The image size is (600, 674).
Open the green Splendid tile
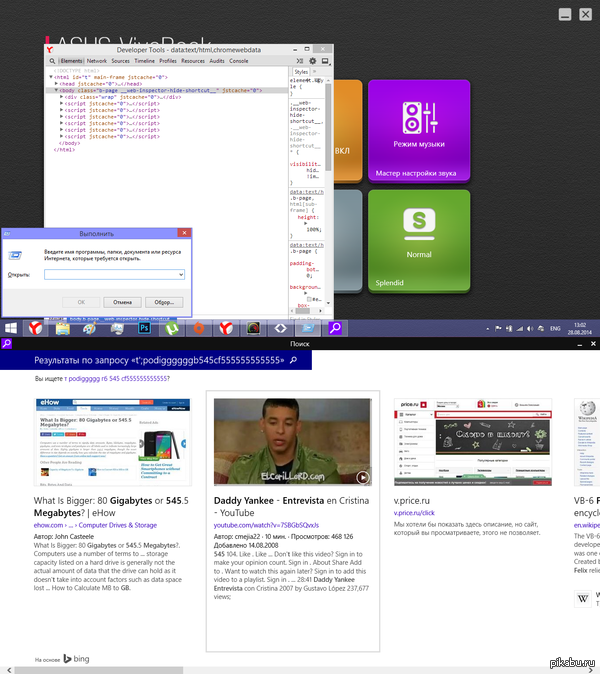(x=418, y=240)
